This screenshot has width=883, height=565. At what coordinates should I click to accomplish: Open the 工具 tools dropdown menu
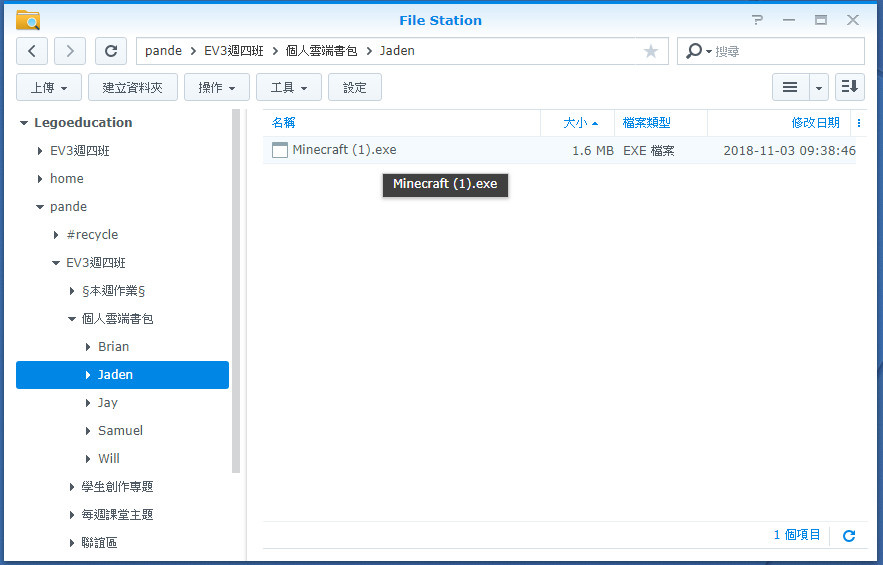(289, 87)
